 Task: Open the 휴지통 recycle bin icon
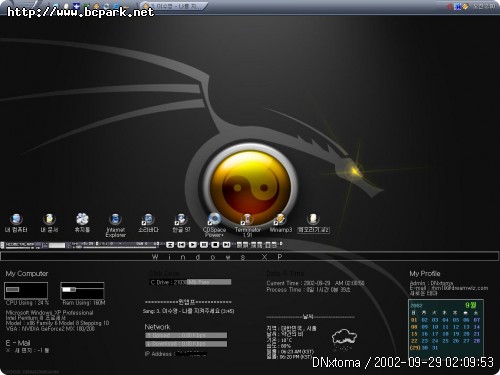pyautogui.click(x=82, y=223)
